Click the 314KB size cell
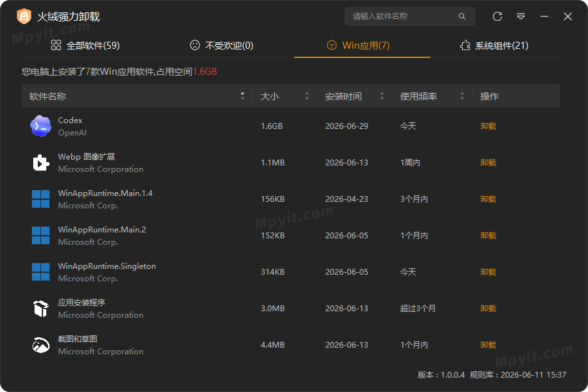 [x=272, y=272]
